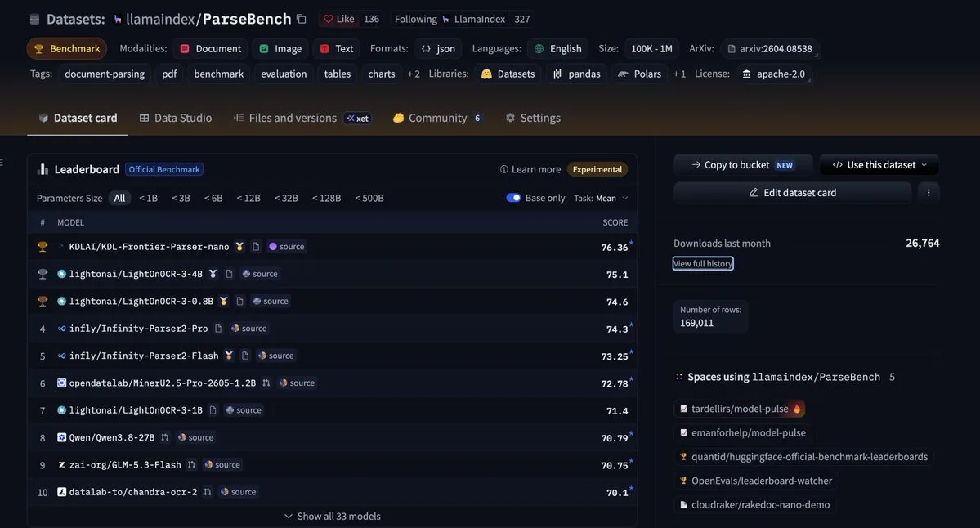Screen dimensions: 980x528
Task: Click the paper icon beside lightonai/LightOnOCR-3-4B
Action: pos(229,274)
